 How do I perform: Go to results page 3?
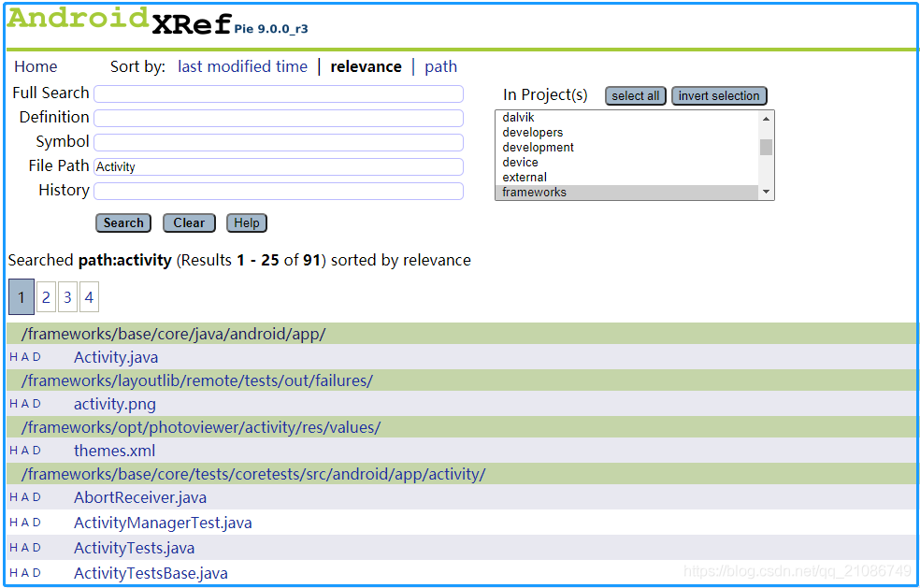click(x=67, y=297)
